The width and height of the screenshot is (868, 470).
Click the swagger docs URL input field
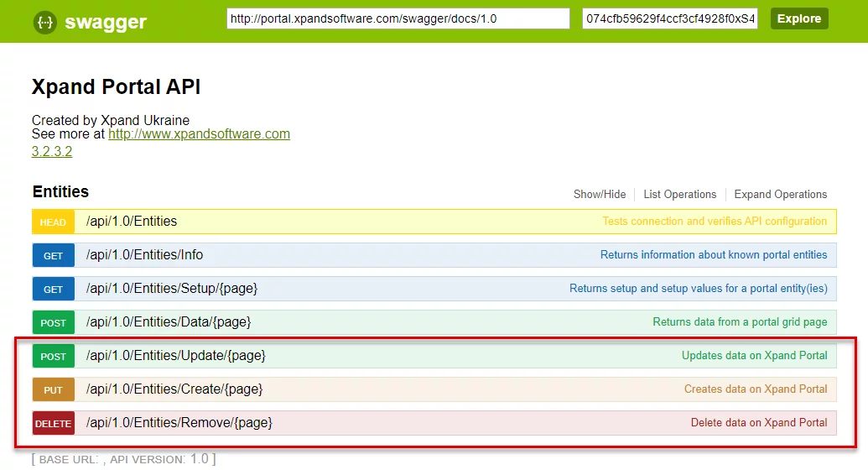[398, 18]
